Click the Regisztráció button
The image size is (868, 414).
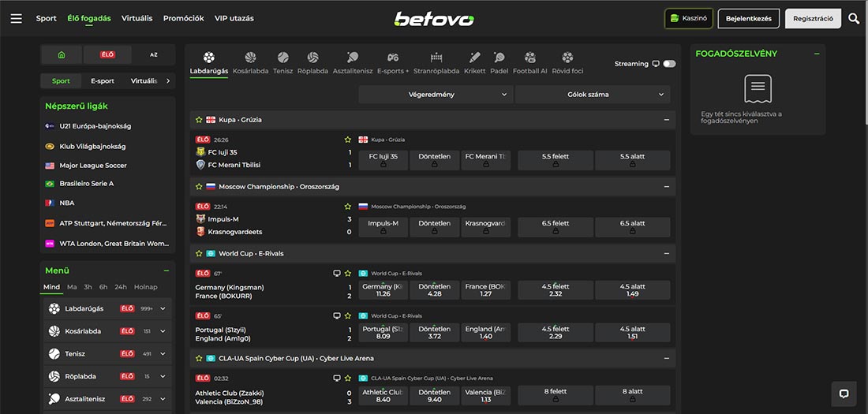coord(814,18)
